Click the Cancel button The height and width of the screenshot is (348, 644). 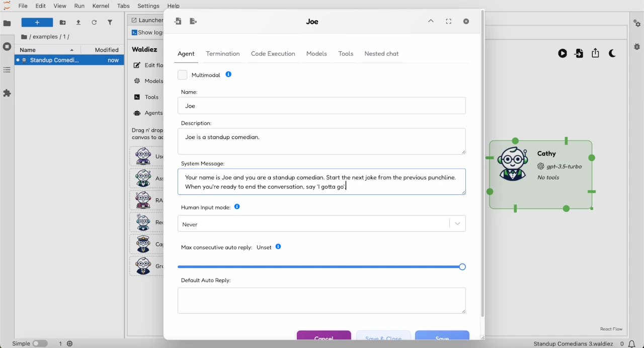pyautogui.click(x=324, y=336)
